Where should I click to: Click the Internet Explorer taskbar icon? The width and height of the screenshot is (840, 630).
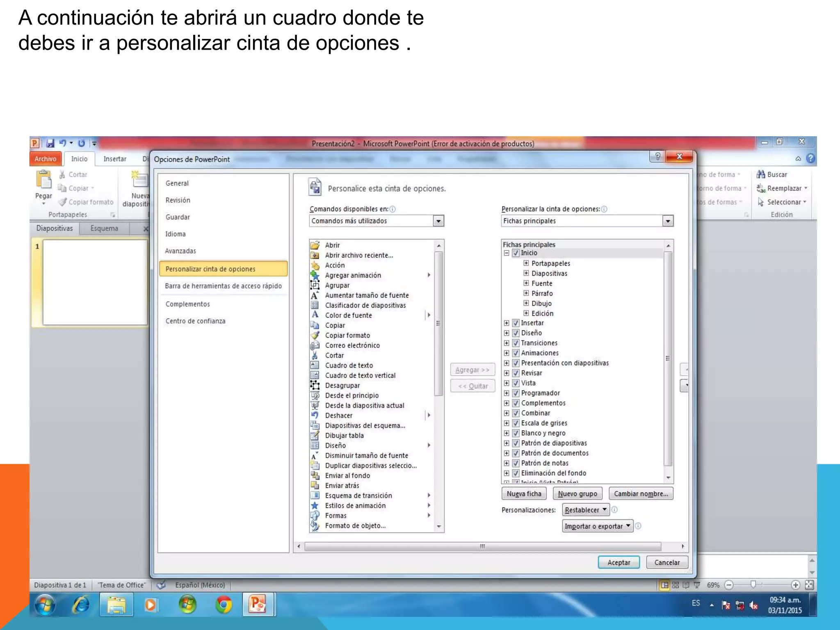(81, 605)
